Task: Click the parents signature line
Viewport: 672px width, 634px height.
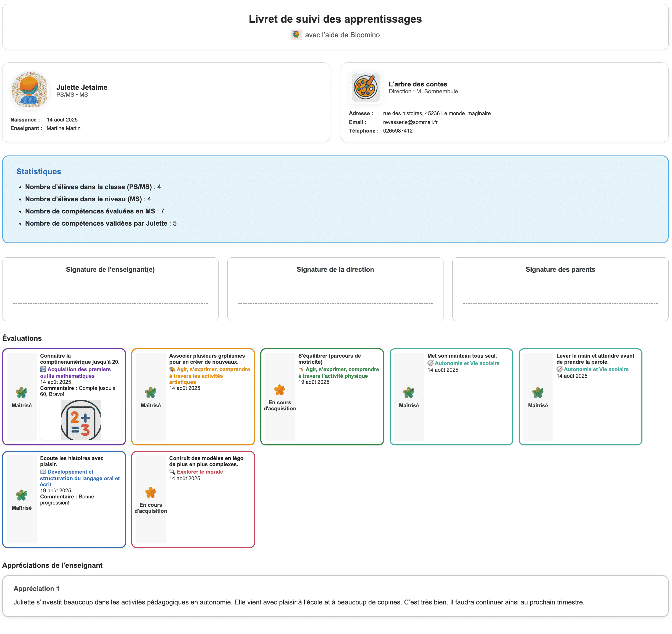Action: pyautogui.click(x=560, y=303)
